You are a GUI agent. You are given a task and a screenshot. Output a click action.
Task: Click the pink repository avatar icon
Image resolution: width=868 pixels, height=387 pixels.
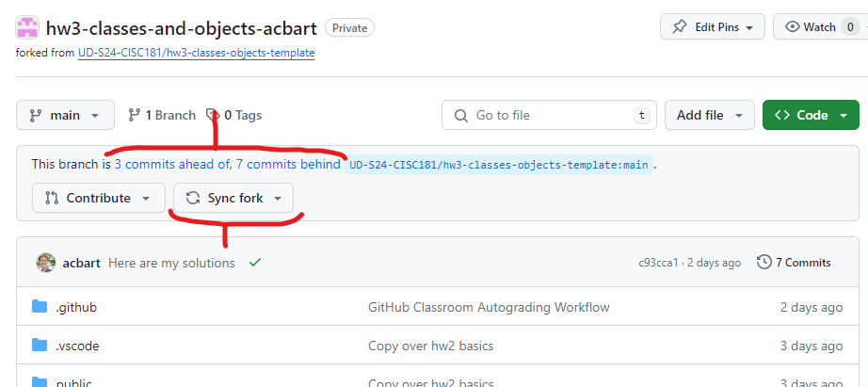(27, 27)
